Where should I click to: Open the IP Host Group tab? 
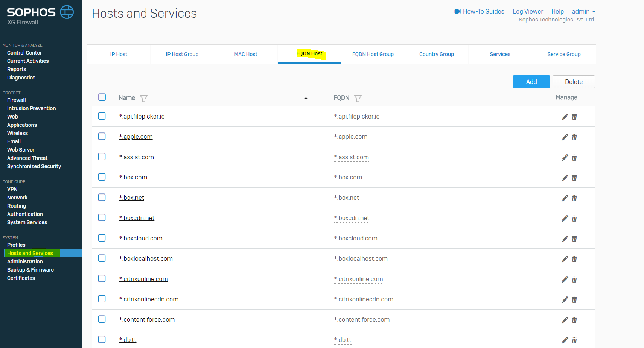(182, 54)
